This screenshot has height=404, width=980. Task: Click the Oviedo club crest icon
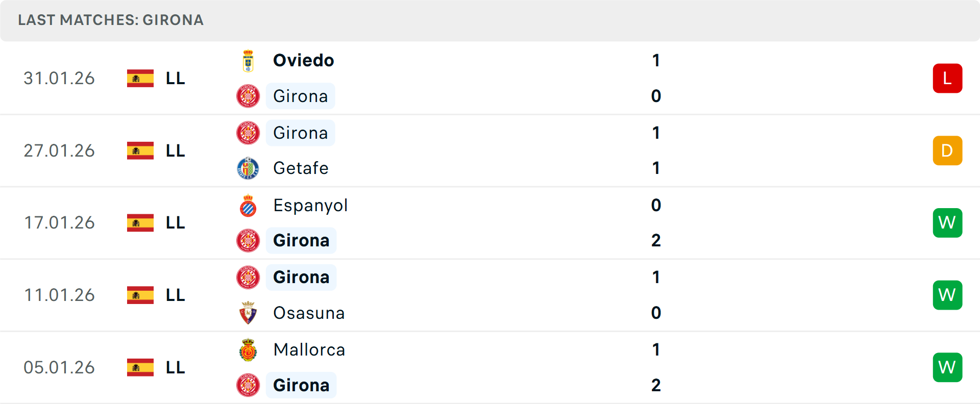[x=248, y=59]
